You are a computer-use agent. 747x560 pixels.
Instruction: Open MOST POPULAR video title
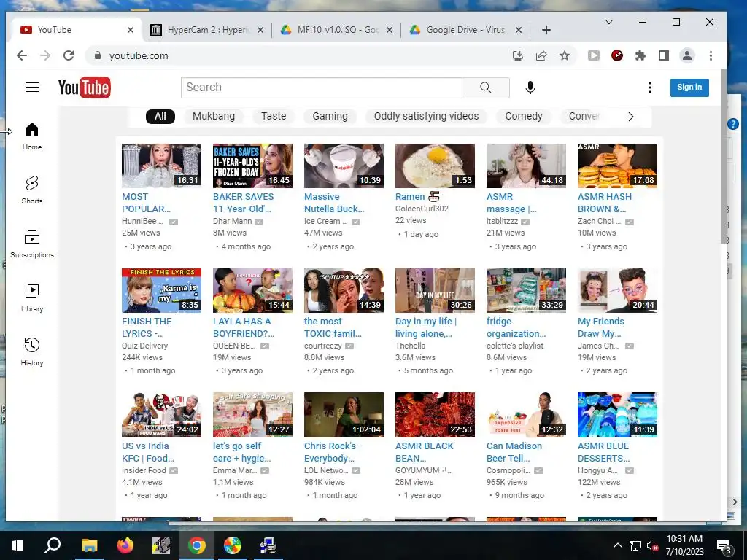(146, 203)
